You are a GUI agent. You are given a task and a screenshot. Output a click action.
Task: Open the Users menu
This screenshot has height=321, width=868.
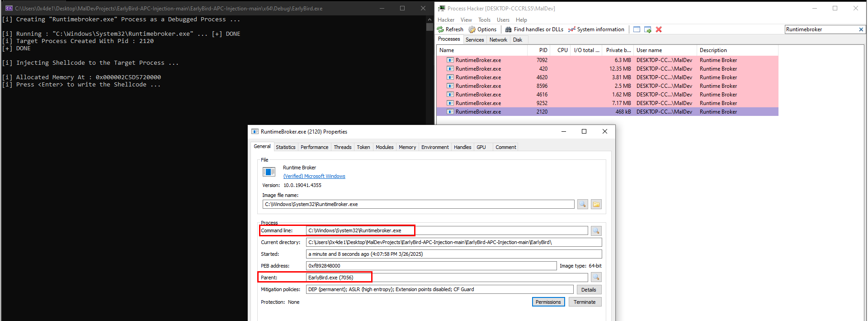(x=503, y=20)
